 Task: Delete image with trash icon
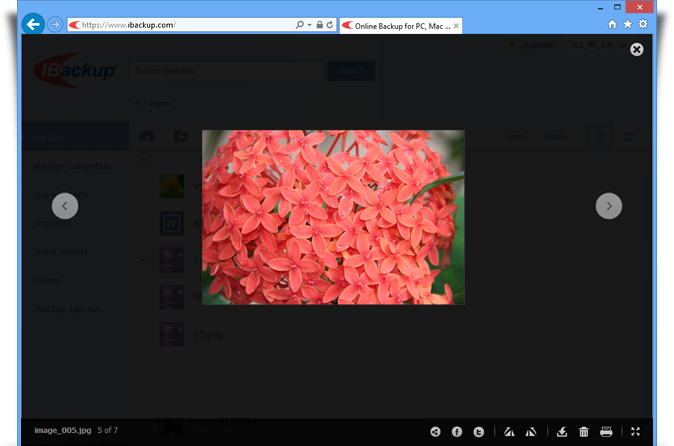[x=584, y=432]
